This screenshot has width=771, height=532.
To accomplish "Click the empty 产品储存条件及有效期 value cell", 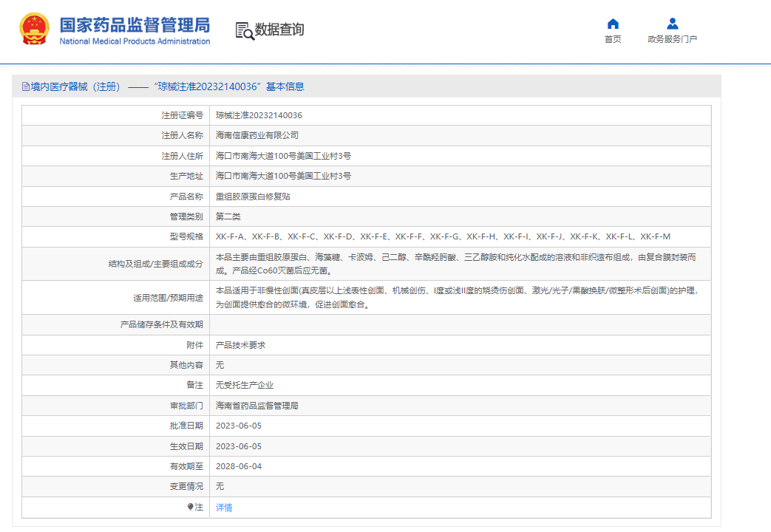I will pos(461,324).
